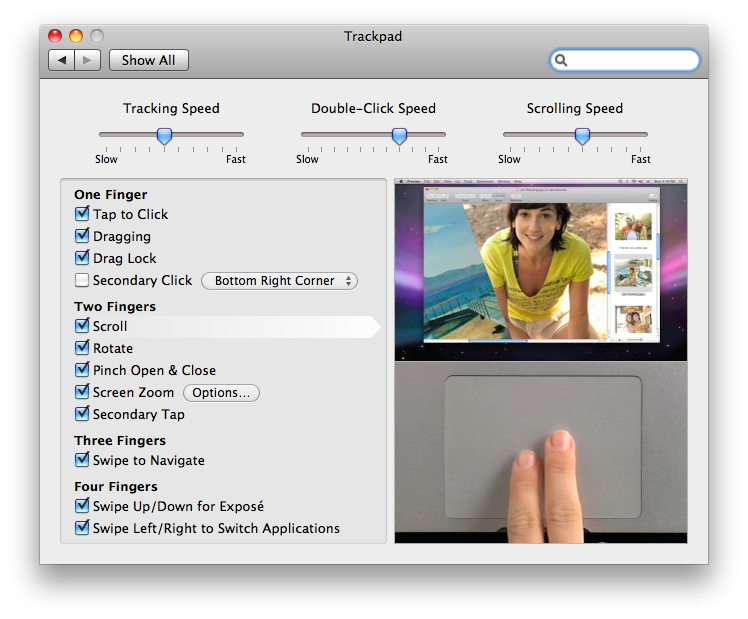Open the Bottom Right Corner dropdown
The height and width of the screenshot is (619, 748).
(279, 281)
